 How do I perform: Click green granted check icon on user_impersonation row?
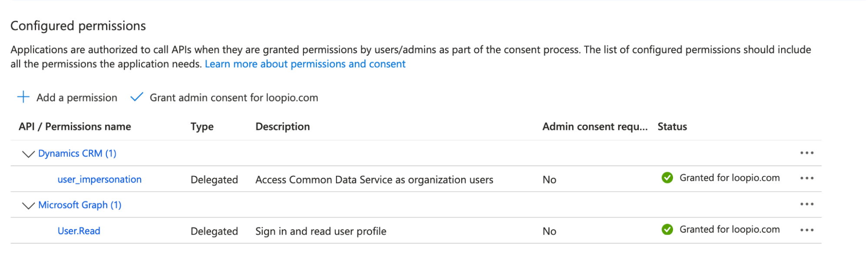667,178
